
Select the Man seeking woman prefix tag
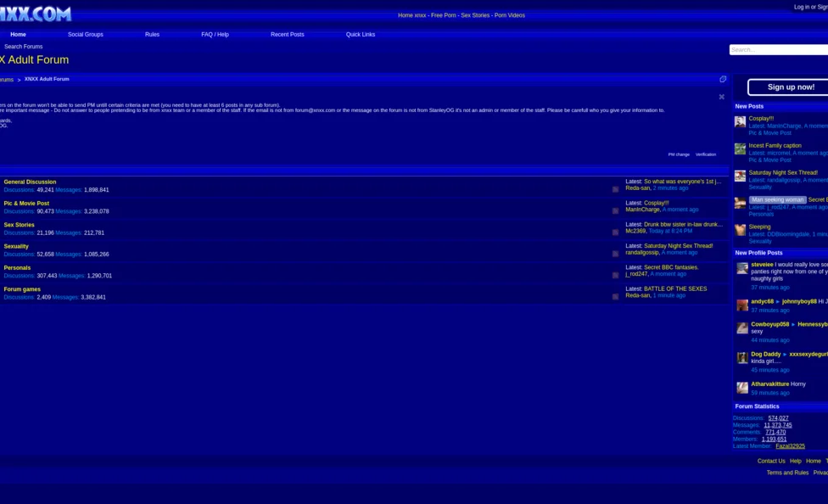pos(777,199)
